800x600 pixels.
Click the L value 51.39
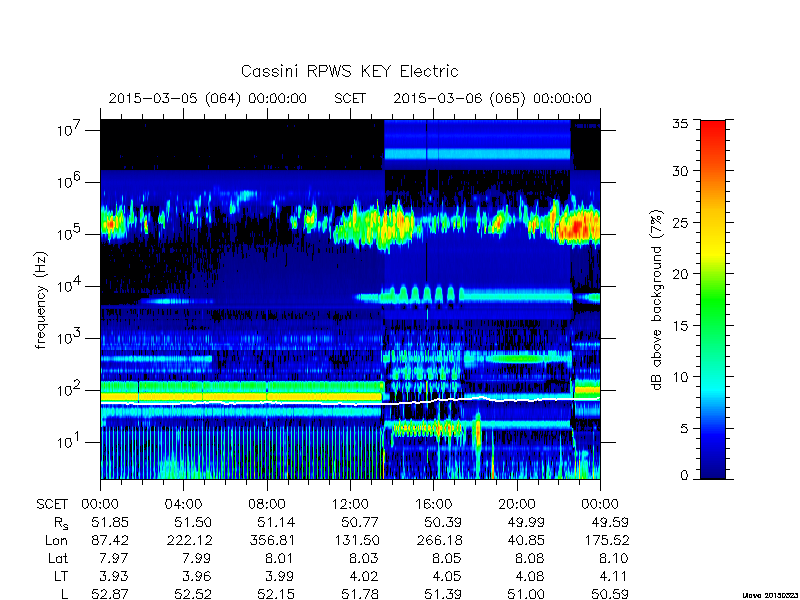point(443,594)
